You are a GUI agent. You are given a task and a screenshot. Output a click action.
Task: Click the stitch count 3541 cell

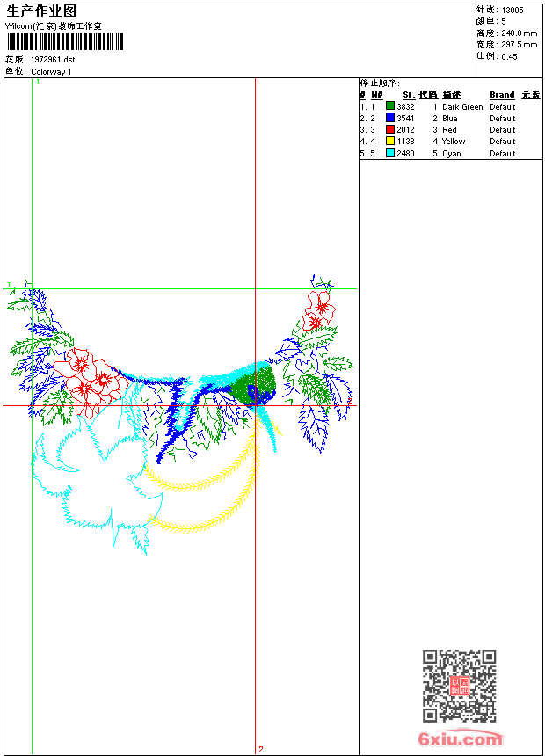pos(405,118)
